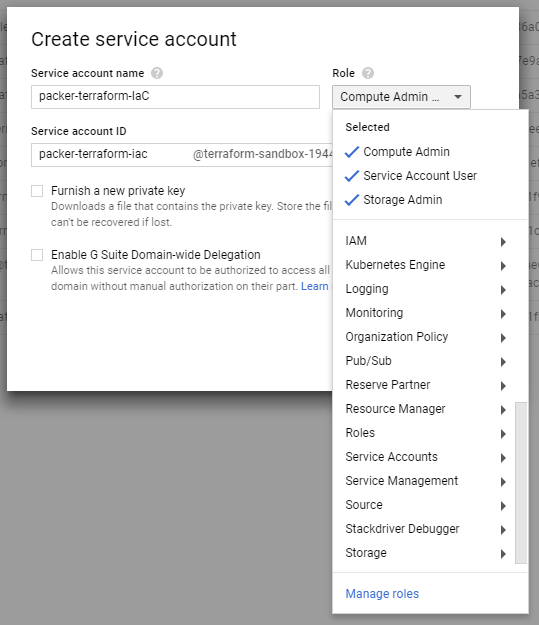Edit the Service account name field
Screen dimensions: 539x625
point(175,97)
